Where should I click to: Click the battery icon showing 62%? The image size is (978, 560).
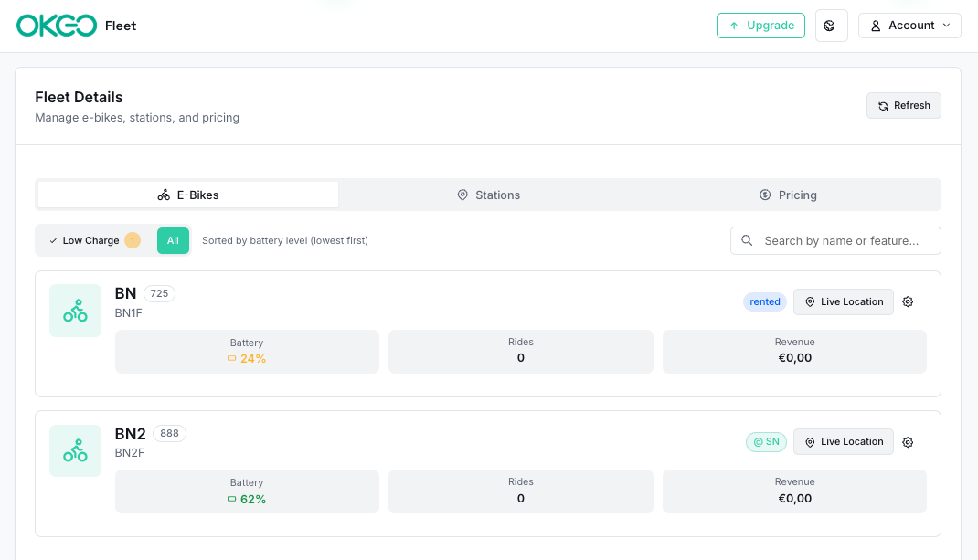click(232, 499)
